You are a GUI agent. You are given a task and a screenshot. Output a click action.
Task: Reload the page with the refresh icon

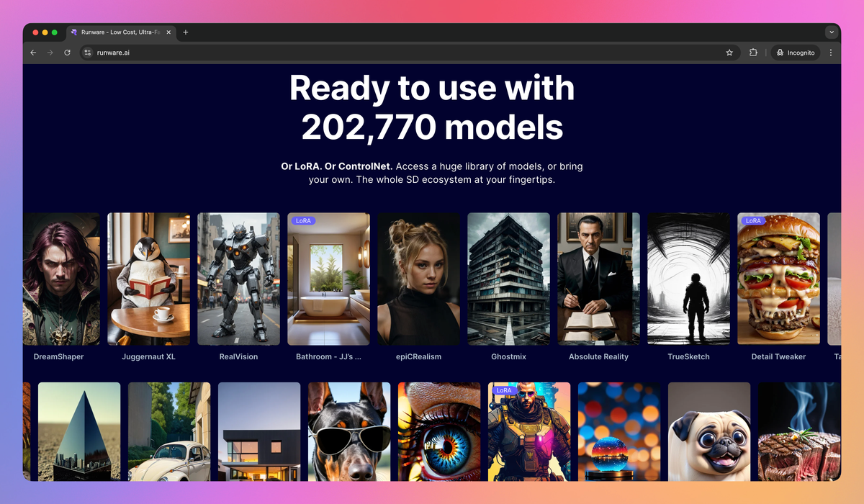point(67,53)
